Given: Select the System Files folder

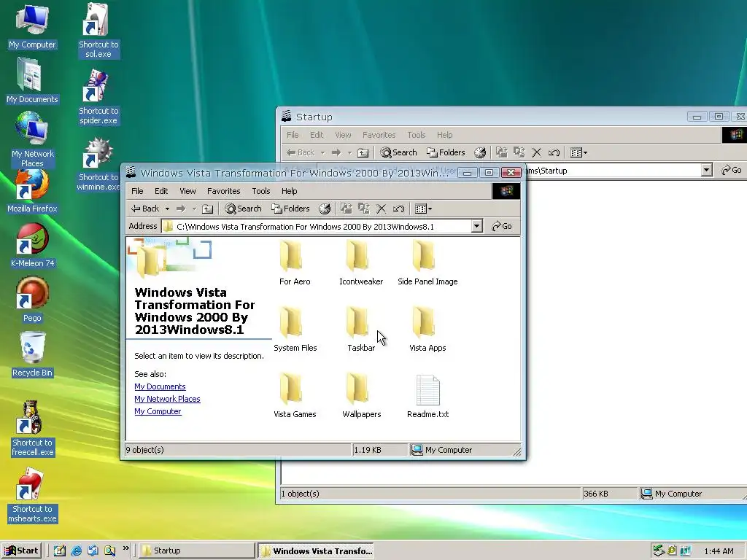Looking at the screenshot, I should (295, 329).
